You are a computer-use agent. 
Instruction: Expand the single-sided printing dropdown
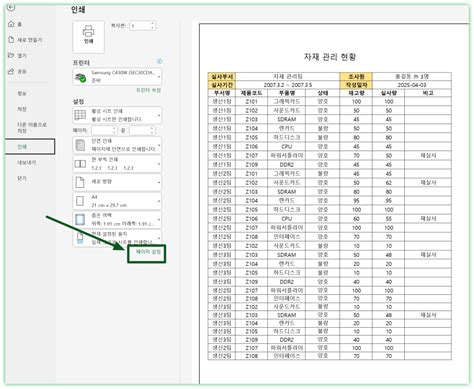click(117, 145)
